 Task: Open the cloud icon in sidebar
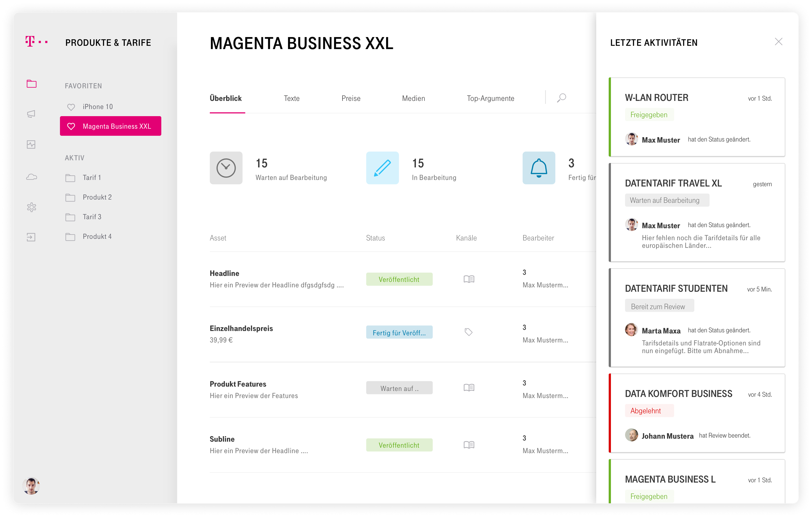[31, 177]
